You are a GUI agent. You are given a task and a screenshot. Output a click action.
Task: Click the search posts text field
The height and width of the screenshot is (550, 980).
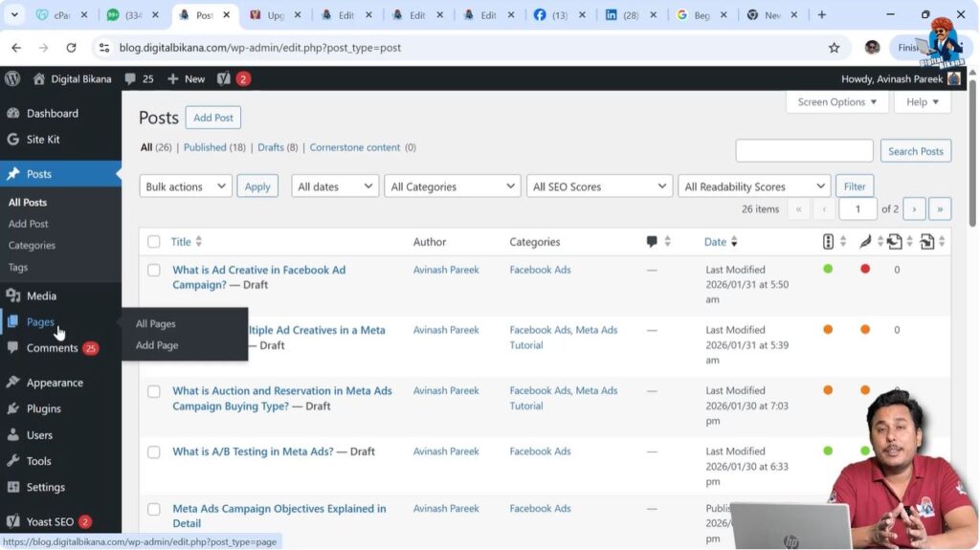click(x=804, y=150)
